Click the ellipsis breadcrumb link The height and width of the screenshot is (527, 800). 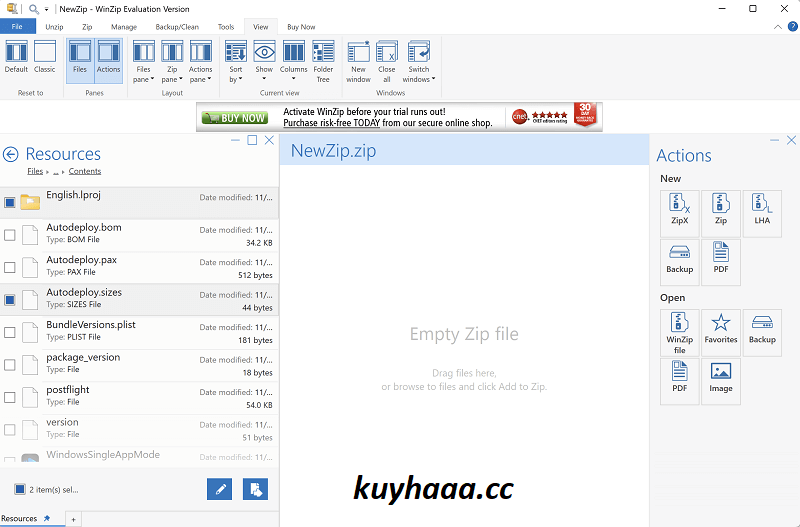click(56, 172)
